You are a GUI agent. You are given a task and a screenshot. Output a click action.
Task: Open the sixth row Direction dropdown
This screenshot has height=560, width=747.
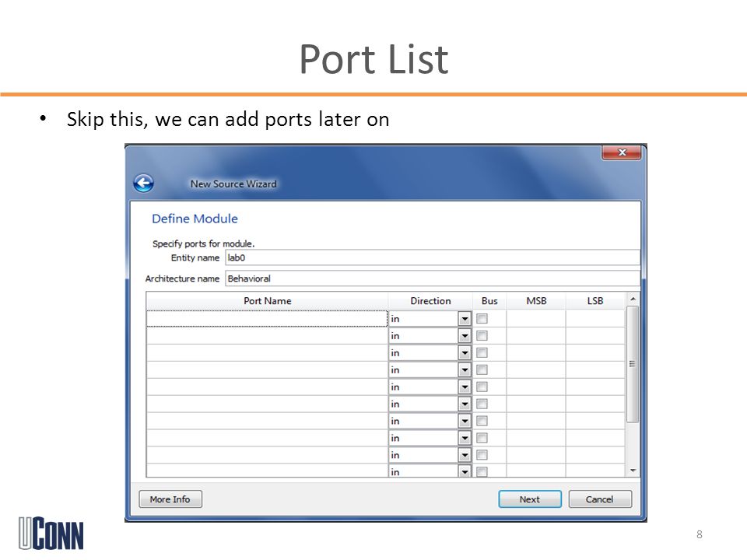(465, 404)
